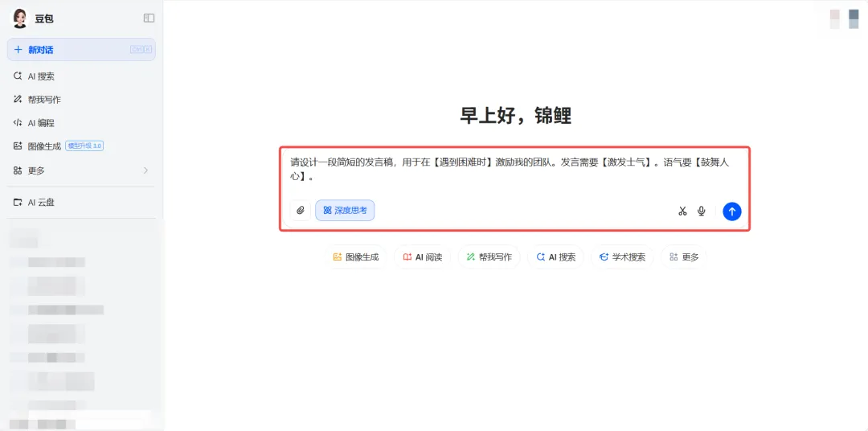This screenshot has width=868, height=431.
Task: Select AI 搜索 in the sidebar
Action: [40, 76]
